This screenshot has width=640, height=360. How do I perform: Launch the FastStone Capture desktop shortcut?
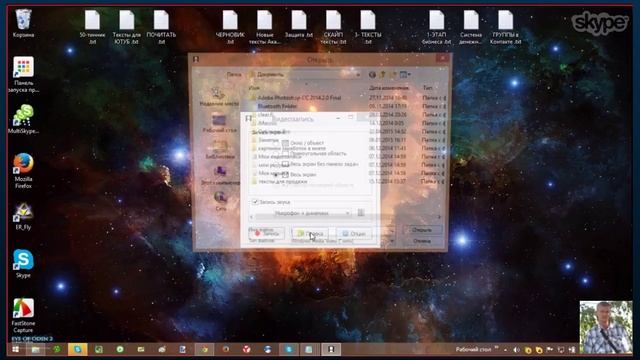point(23,316)
